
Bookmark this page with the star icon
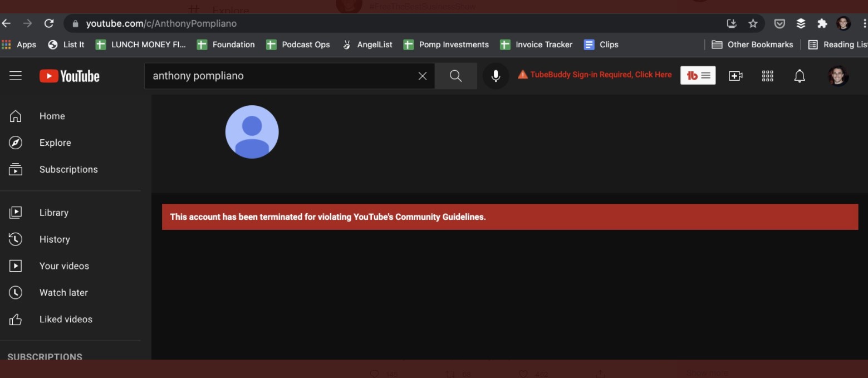pyautogui.click(x=753, y=23)
